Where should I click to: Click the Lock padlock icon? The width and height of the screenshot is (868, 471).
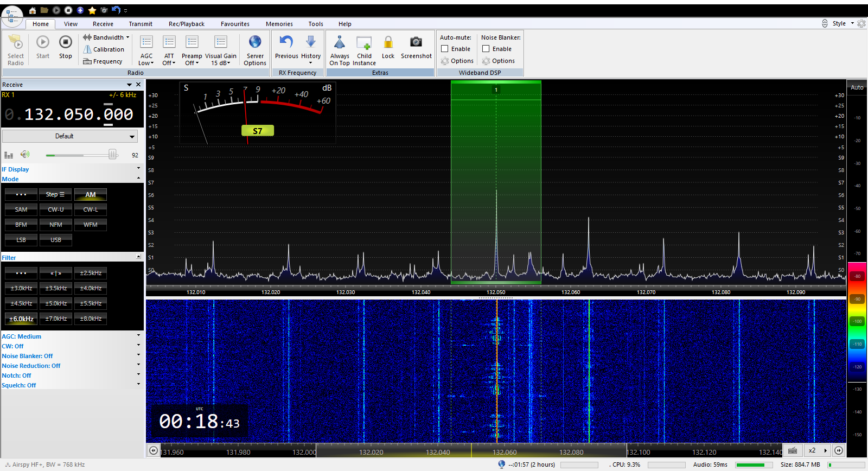pos(388,42)
